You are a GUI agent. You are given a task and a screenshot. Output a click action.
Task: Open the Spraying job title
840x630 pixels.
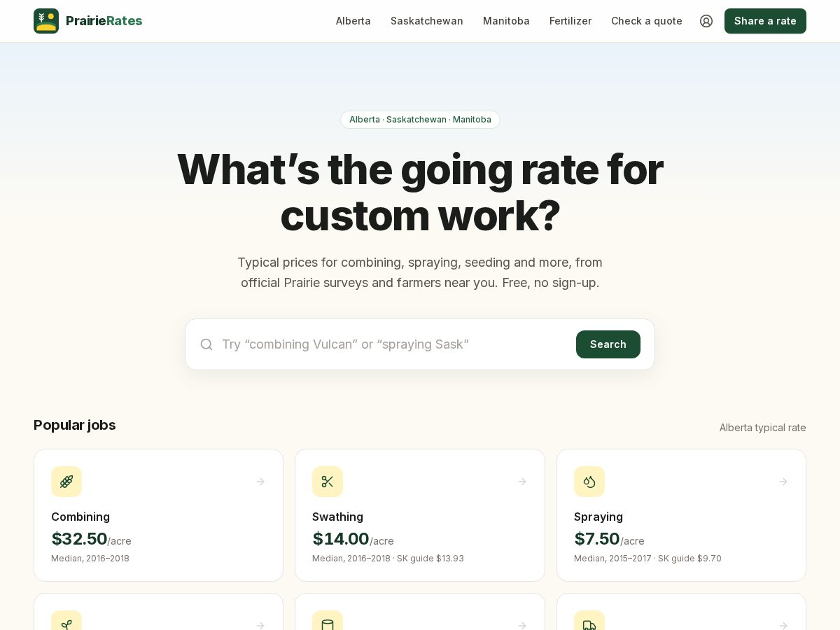pyautogui.click(x=598, y=517)
